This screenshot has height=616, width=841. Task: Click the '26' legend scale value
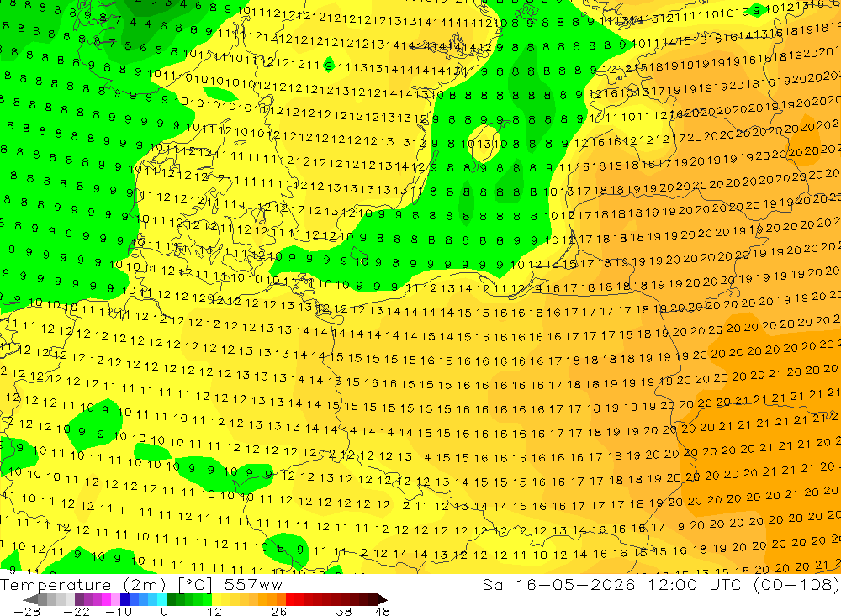pyautogui.click(x=279, y=611)
